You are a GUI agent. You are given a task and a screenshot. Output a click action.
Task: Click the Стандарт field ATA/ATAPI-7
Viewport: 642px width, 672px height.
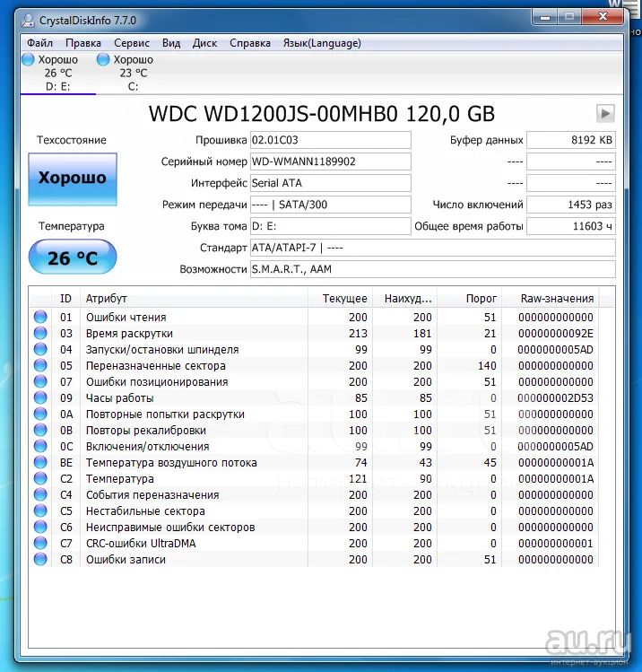pyautogui.click(x=433, y=248)
